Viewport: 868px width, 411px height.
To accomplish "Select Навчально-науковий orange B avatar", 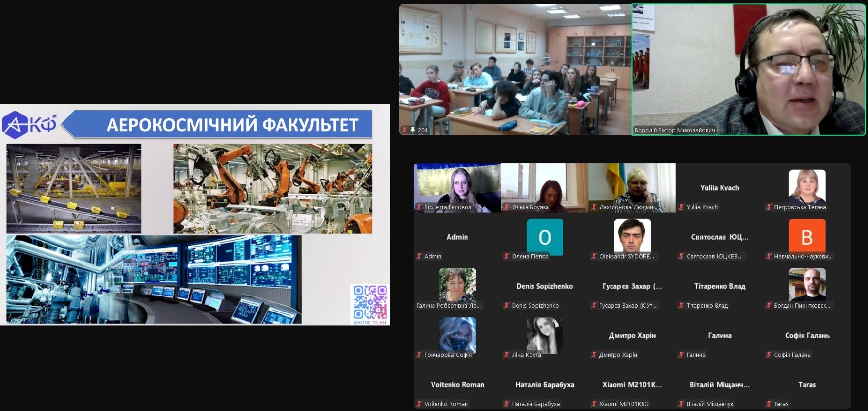I will point(807,237).
